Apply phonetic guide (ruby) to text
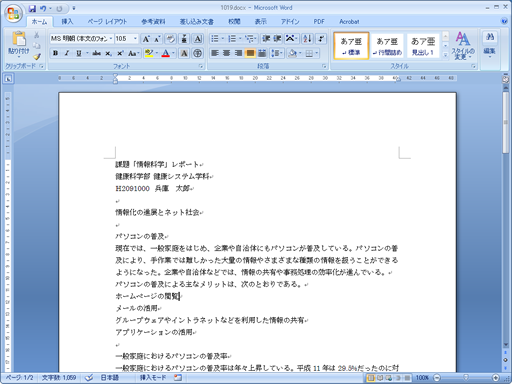This screenshot has width=512, height=384. [184, 39]
